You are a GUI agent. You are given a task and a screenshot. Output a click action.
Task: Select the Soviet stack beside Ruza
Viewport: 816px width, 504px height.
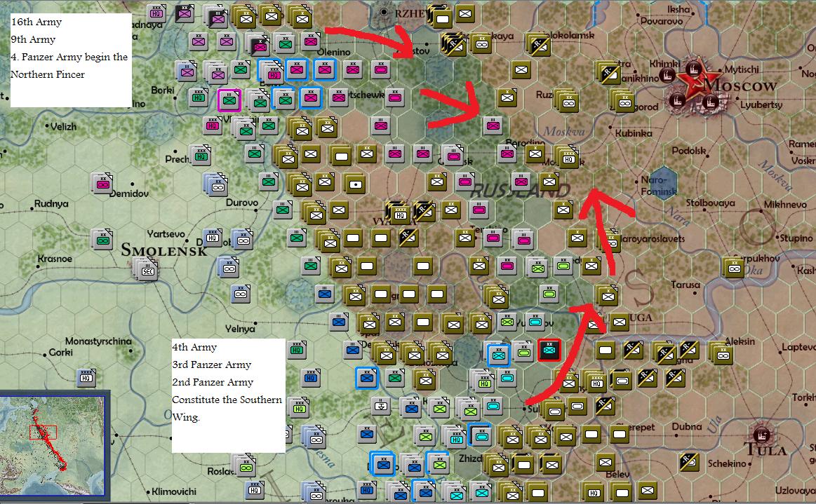(x=567, y=101)
